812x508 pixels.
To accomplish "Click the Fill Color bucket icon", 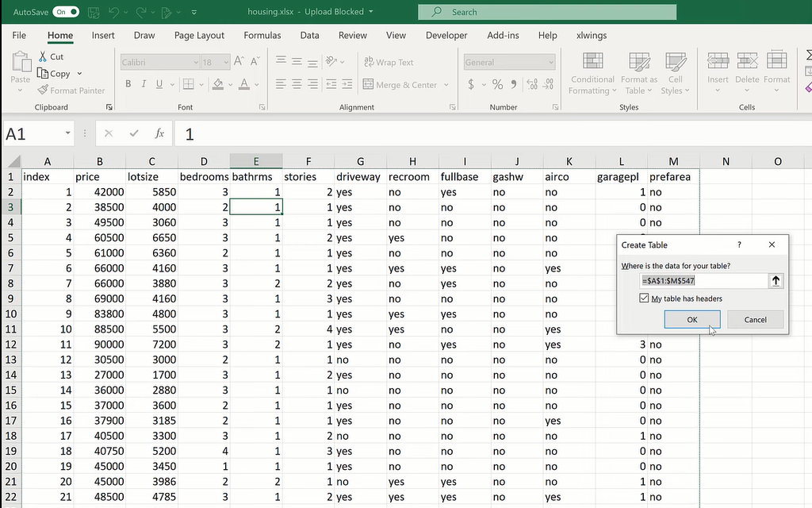I will click(x=218, y=84).
